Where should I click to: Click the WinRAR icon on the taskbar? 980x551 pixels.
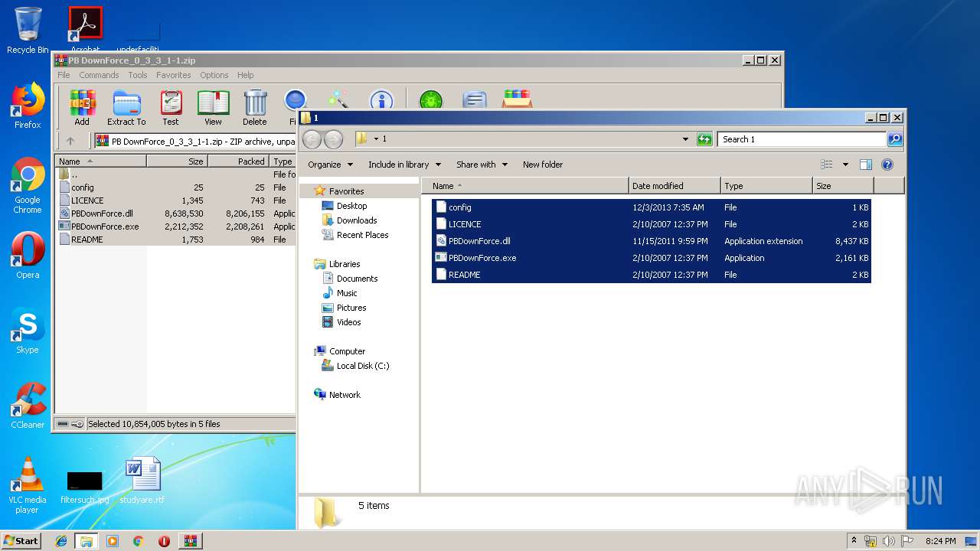190,541
